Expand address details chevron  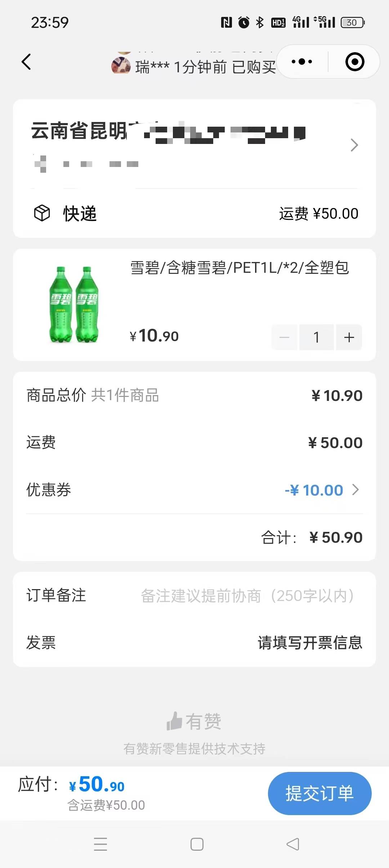coord(354,145)
